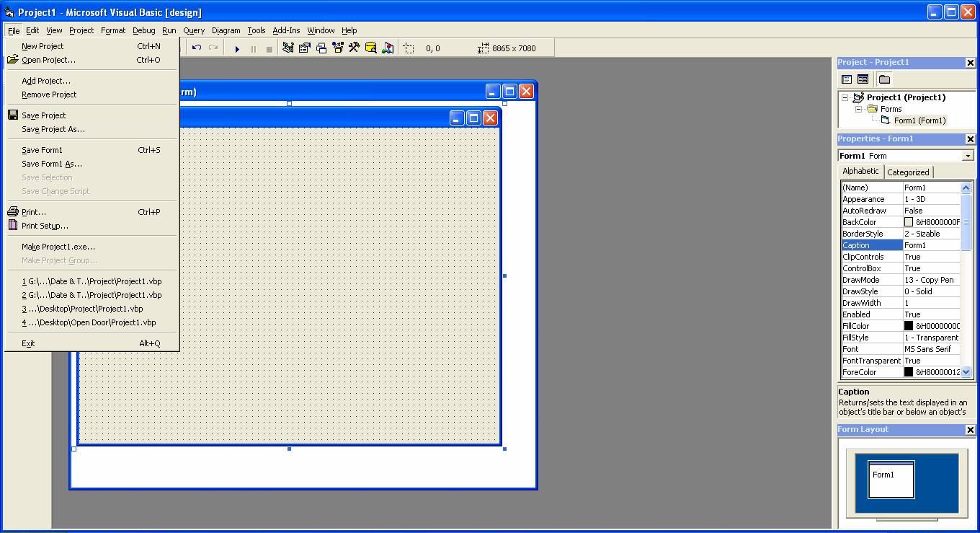980x533 pixels.
Task: Click the FillColor black swatch
Action: (x=909, y=326)
